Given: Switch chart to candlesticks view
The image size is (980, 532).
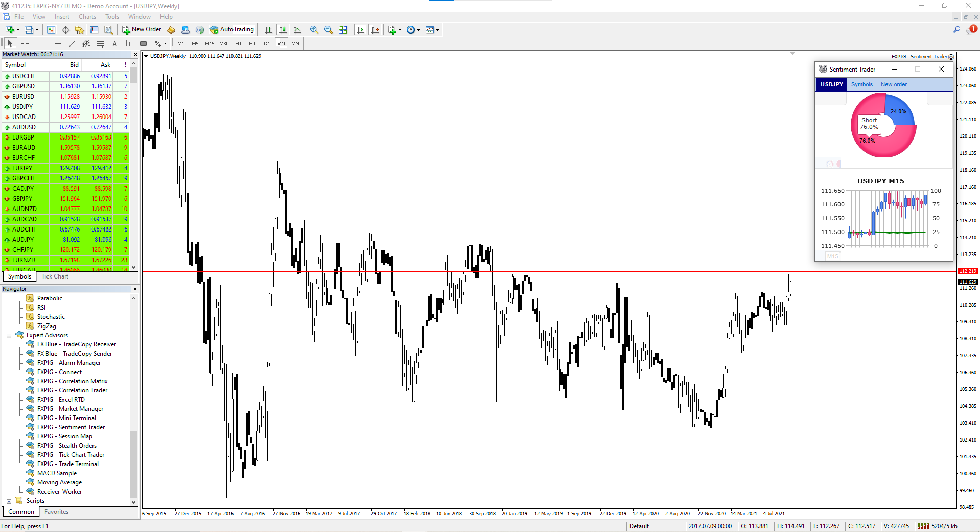Looking at the screenshot, I should click(x=283, y=30).
